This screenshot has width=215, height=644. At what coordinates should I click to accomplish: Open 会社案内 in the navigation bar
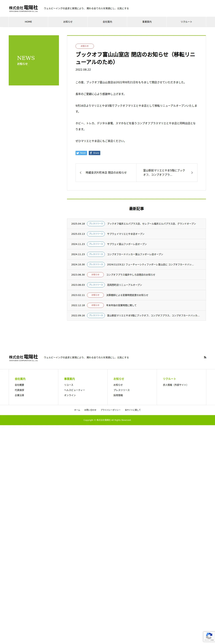click(x=107, y=22)
